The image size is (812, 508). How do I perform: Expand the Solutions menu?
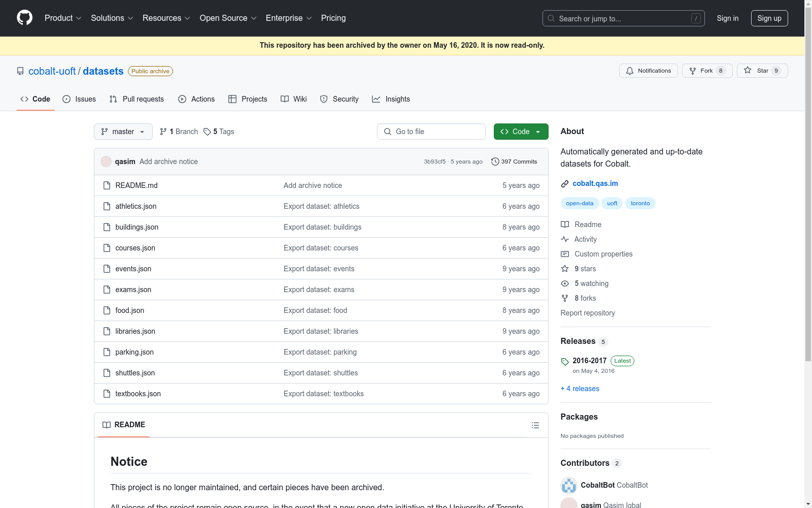point(112,18)
